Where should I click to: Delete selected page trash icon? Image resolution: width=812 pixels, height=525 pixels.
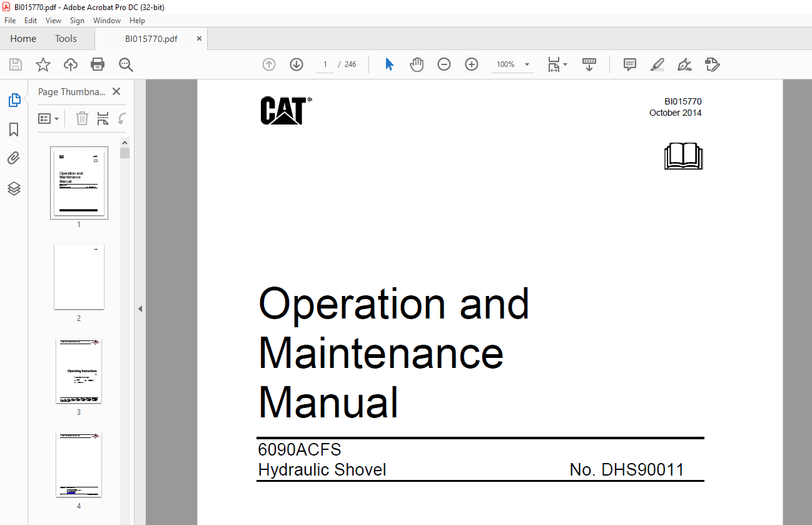(82, 118)
